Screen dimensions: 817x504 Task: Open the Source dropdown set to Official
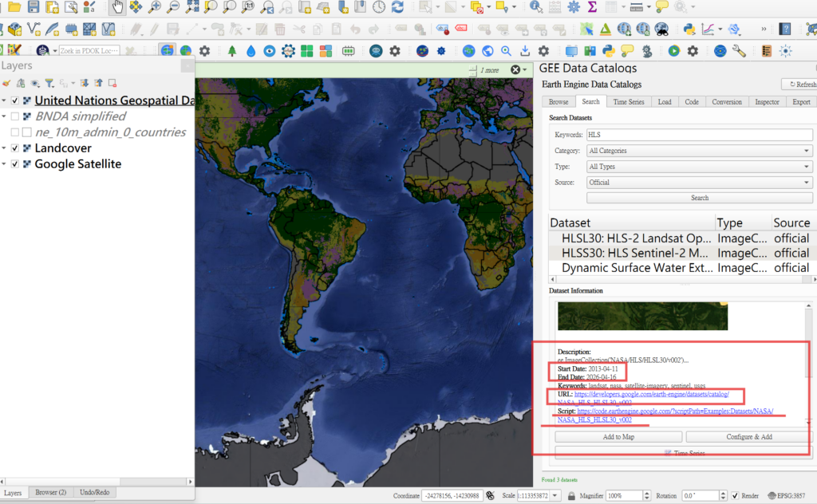click(699, 183)
